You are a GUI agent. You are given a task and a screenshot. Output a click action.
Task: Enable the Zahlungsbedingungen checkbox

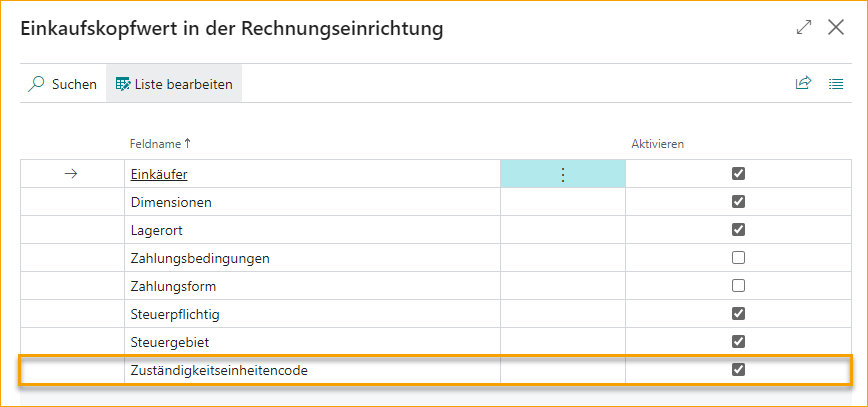[739, 258]
